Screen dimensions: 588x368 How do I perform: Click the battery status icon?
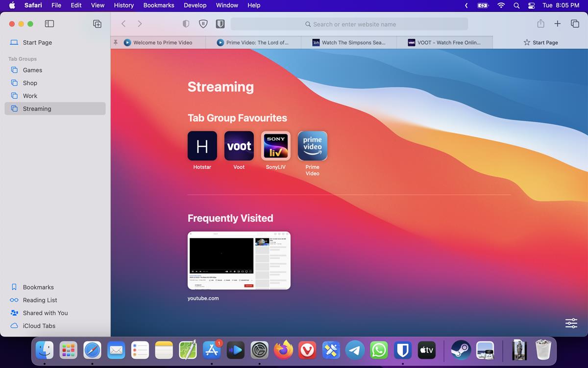(x=483, y=5)
